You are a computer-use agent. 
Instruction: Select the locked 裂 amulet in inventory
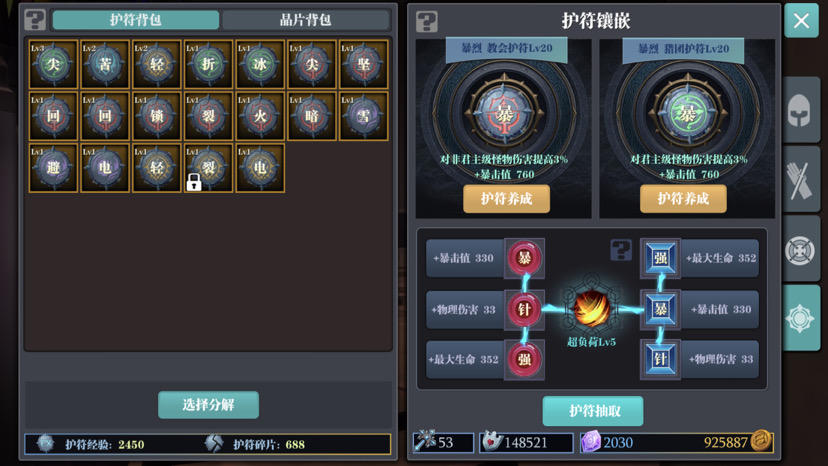(209, 167)
